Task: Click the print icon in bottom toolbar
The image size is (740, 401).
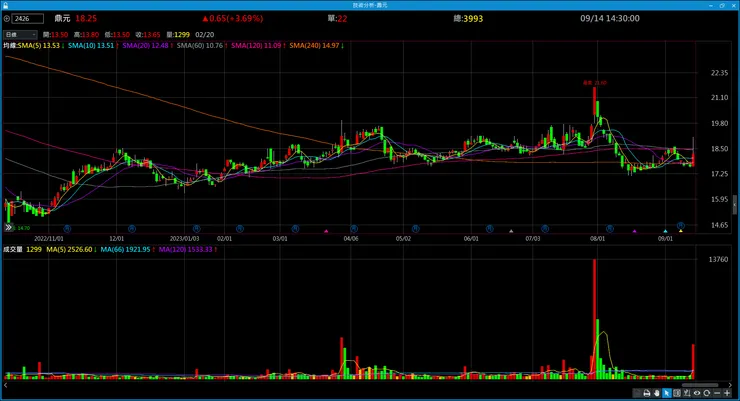Action: [647, 393]
